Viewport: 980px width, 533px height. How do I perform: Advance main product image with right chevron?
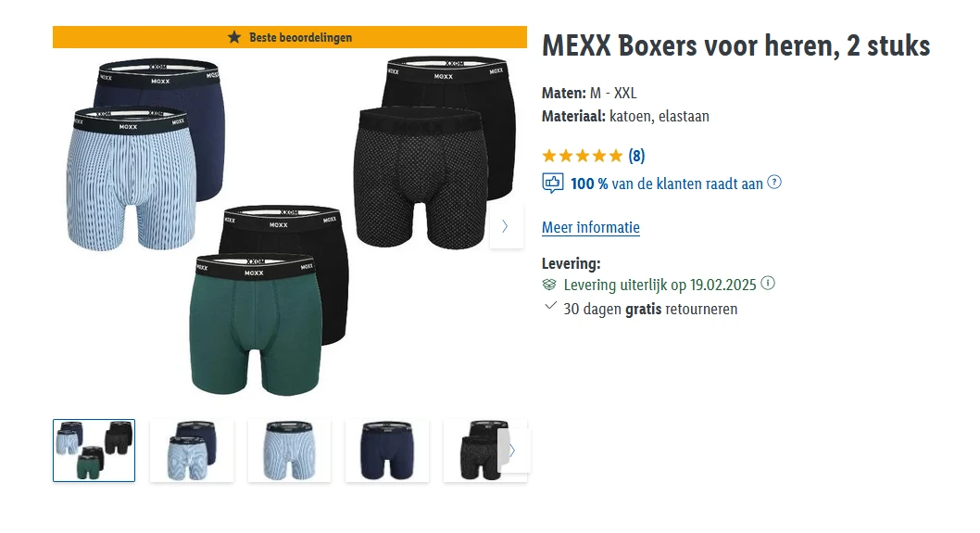click(x=506, y=226)
